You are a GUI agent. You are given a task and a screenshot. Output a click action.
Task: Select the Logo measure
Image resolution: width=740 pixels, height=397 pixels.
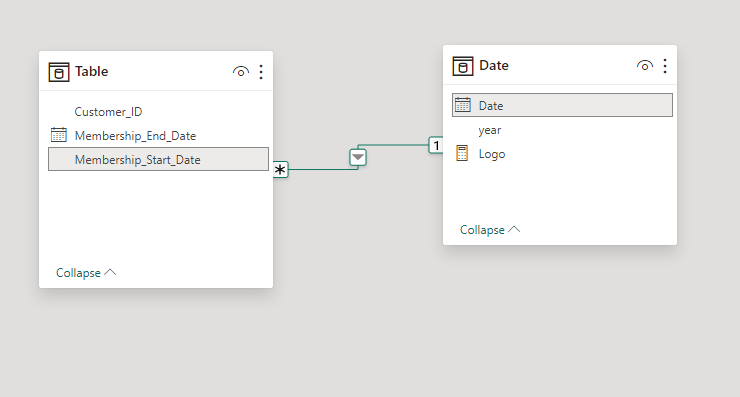(563, 154)
